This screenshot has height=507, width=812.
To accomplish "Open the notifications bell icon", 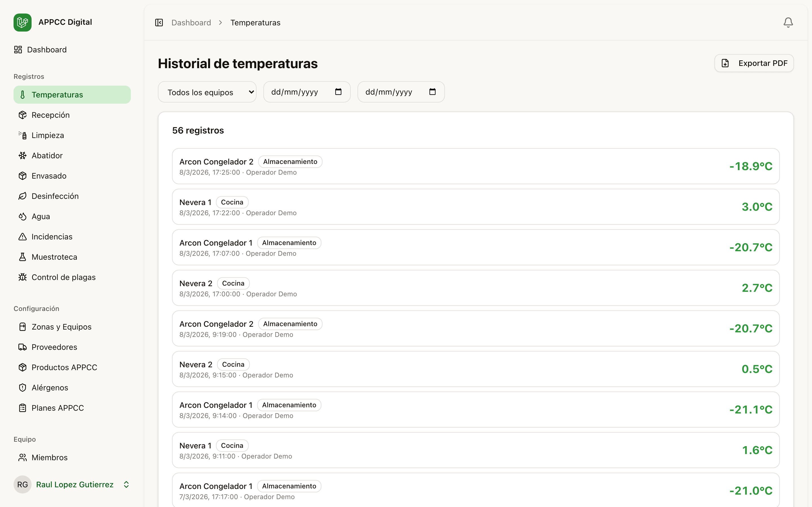I will [x=788, y=22].
